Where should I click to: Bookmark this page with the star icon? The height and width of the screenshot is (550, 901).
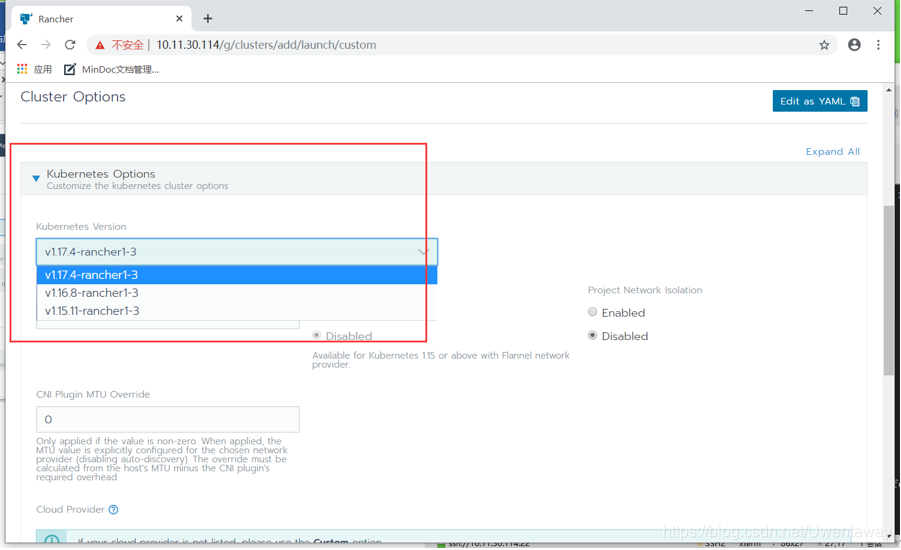click(x=824, y=45)
